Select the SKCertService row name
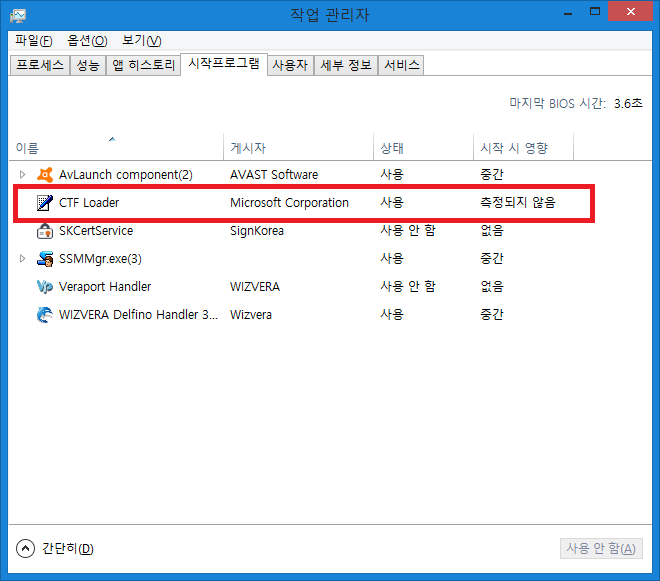 [96, 231]
